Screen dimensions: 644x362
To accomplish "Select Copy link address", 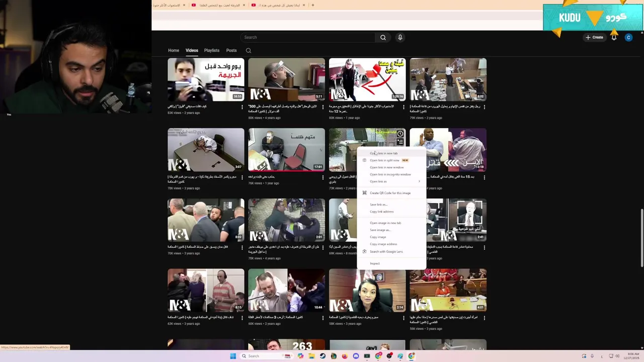I will click(x=391, y=212).
